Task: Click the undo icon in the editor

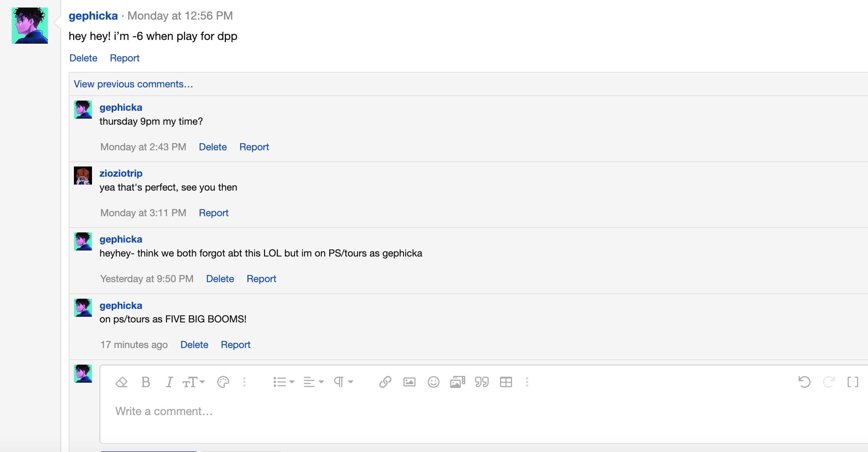Action: tap(804, 382)
